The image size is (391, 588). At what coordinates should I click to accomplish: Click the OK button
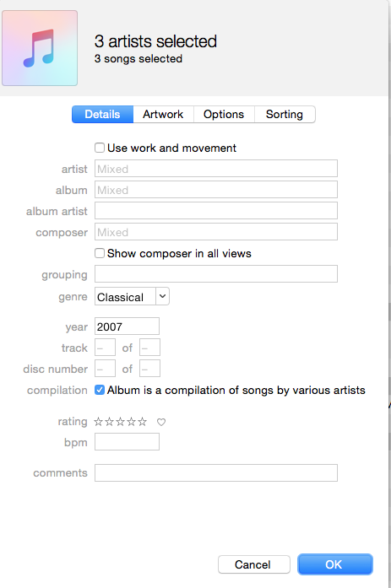click(335, 564)
